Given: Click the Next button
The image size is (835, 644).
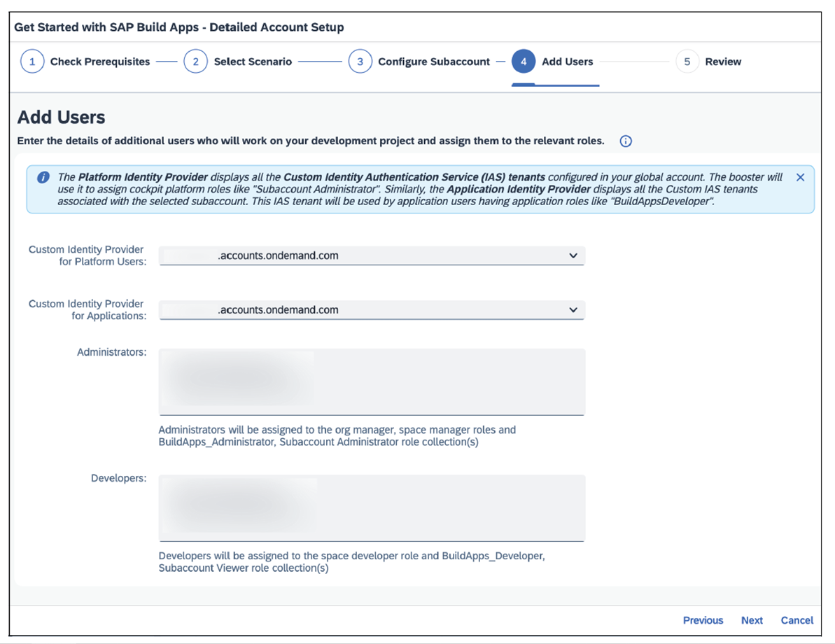Looking at the screenshot, I should click(752, 620).
